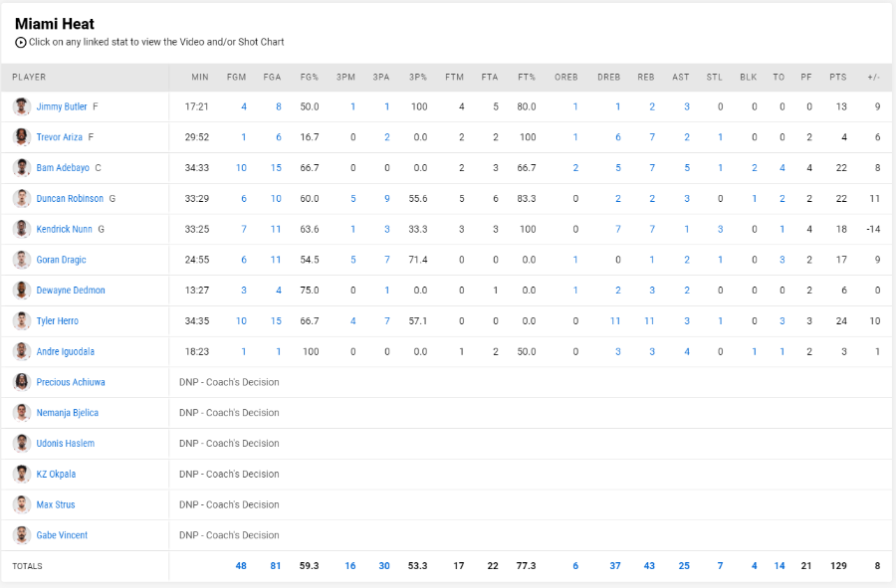
Task: Open team total 25 assists
Action: (684, 566)
